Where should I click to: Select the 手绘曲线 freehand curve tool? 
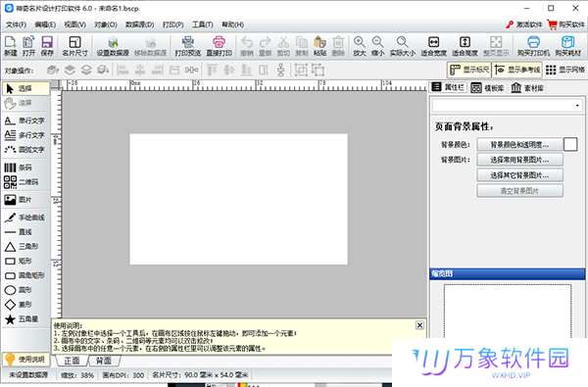pos(25,218)
